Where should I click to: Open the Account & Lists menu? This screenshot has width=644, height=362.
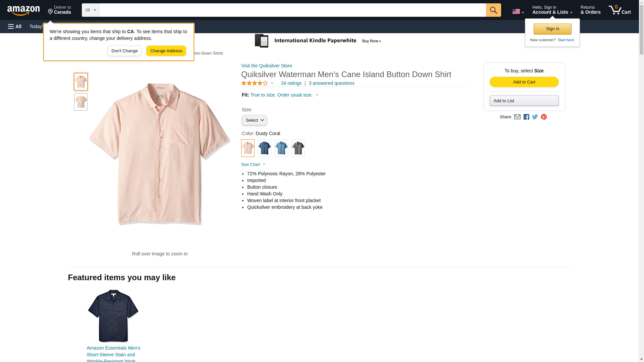[552, 10]
